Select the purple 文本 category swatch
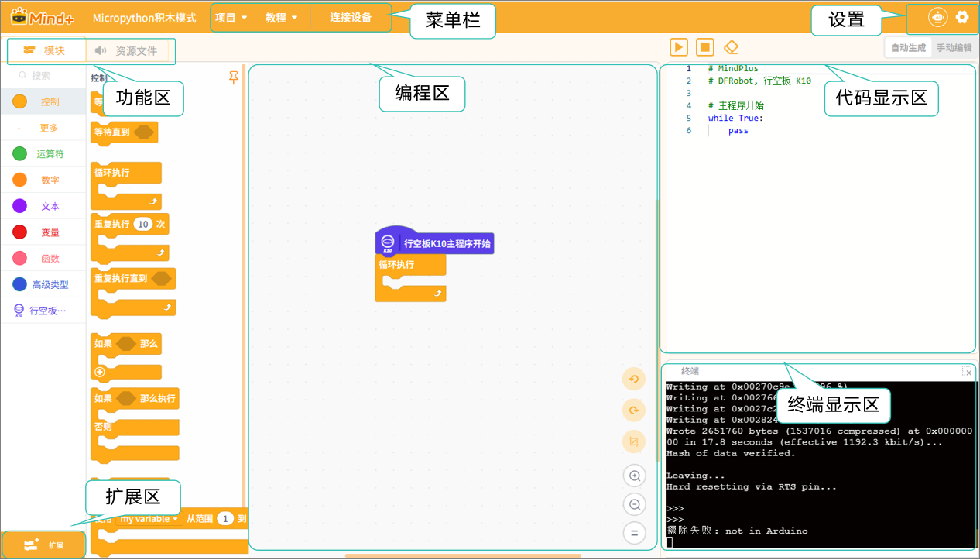This screenshot has width=980, height=560. (x=20, y=206)
